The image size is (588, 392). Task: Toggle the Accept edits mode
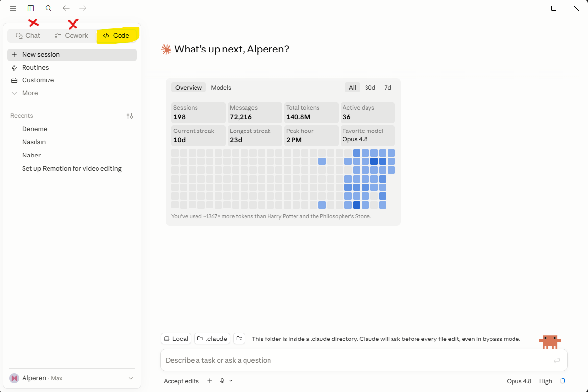[x=181, y=381]
